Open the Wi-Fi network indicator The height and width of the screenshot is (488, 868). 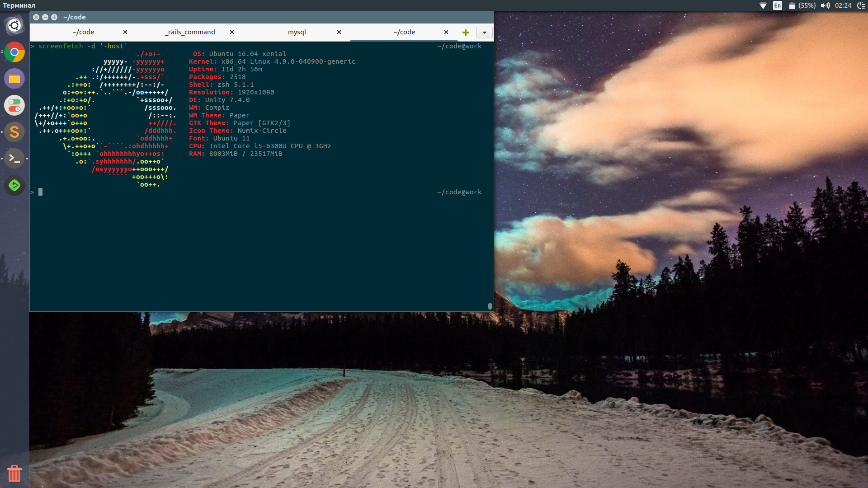[x=763, y=5]
